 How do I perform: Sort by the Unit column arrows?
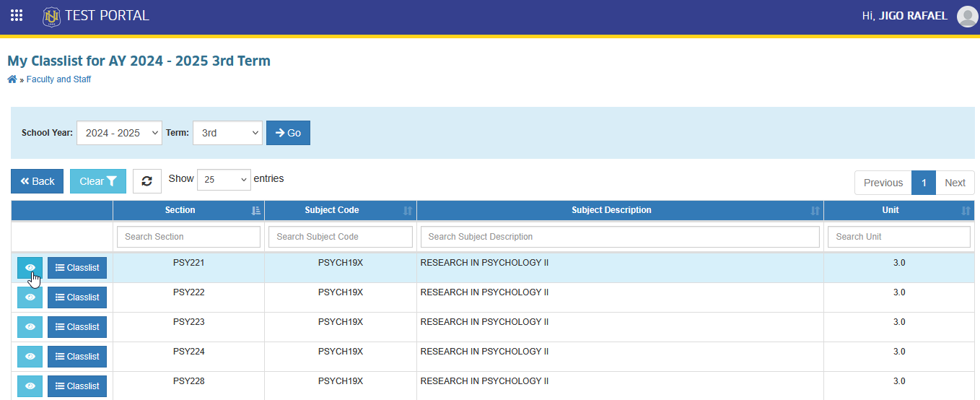[966, 211]
